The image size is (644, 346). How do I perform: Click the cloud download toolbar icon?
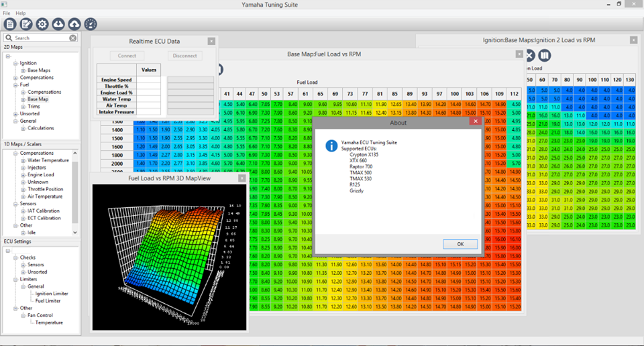58,24
